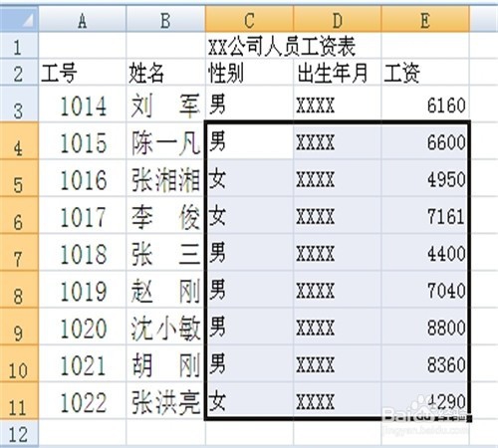Viewport: 498px width, 448px height.
Task: Select column B header
Action: coord(165,20)
